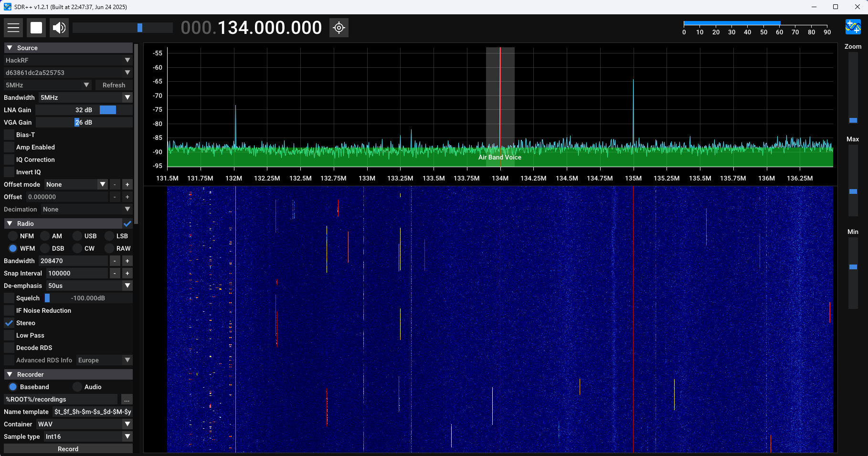Image resolution: width=868 pixels, height=456 pixels.
Task: Increase radio Bandwidth with plus button
Action: tap(127, 261)
